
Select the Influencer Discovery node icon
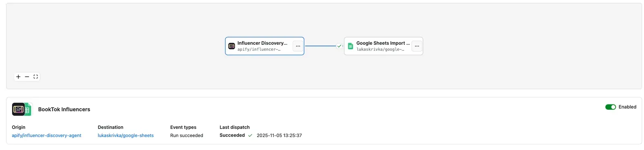pos(231,46)
